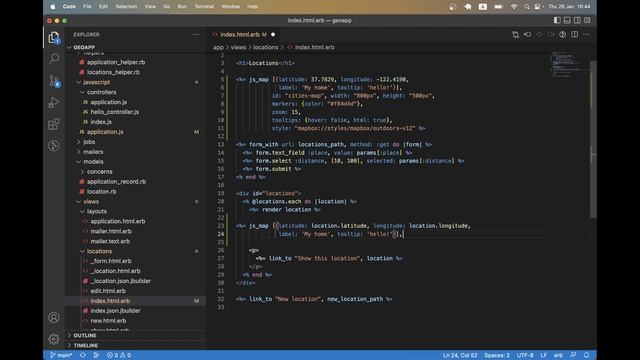Open hello_controller.js file
This screenshot has width=640, height=360.
[x=115, y=112]
